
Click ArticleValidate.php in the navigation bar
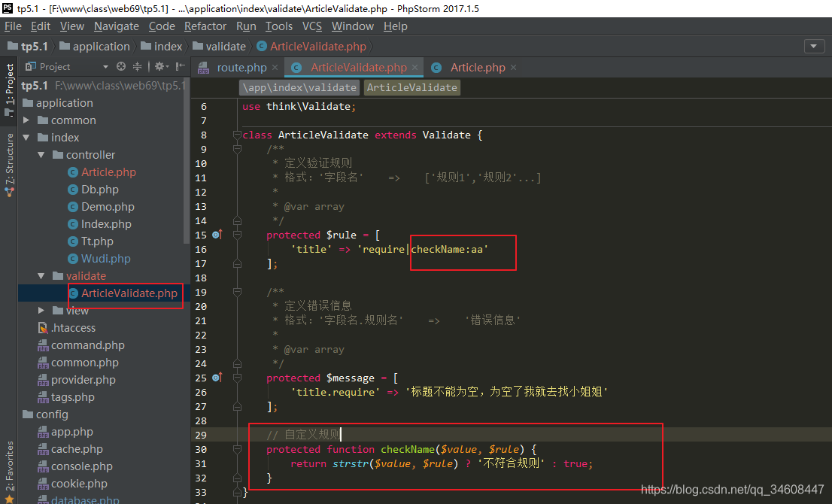[x=312, y=47]
